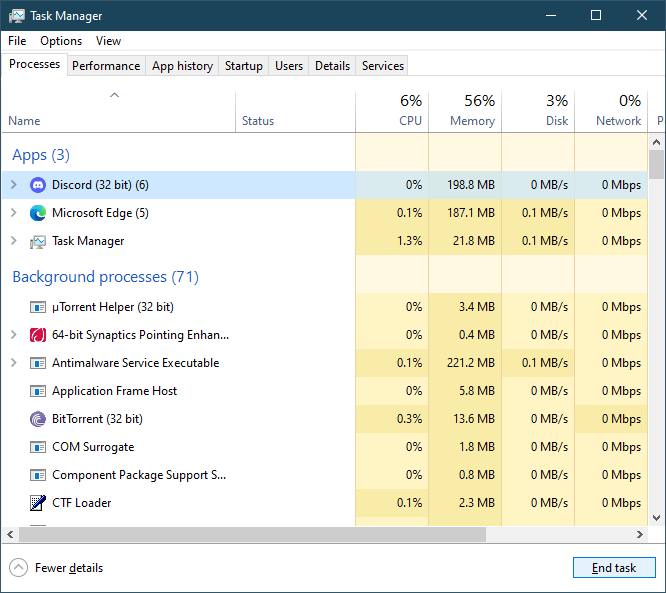The image size is (666, 593).
Task: Click the µTorrent Helper icon
Action: tap(38, 307)
